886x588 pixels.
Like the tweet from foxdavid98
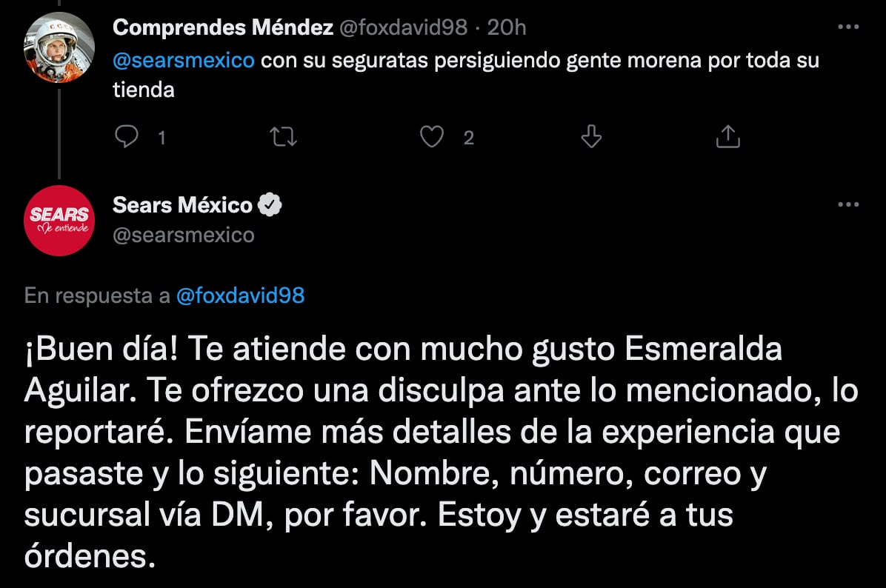click(432, 137)
